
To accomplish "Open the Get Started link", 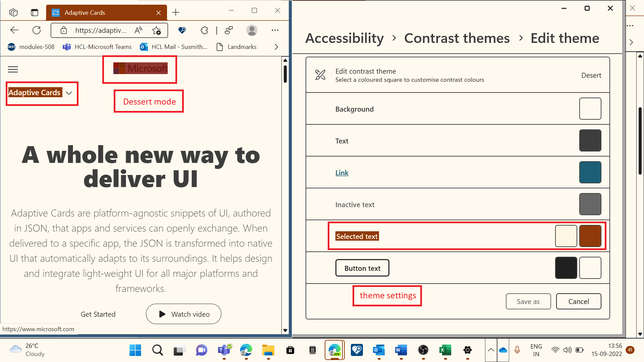I will coord(98,314).
